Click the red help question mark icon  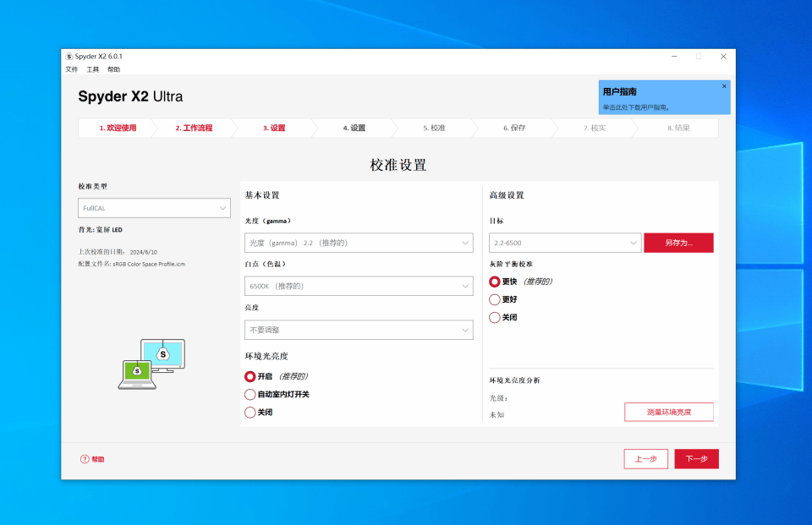(x=85, y=459)
